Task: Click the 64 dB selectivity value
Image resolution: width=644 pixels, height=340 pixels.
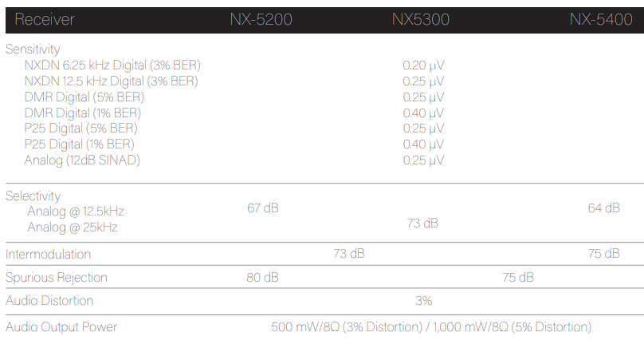Action: pyautogui.click(x=604, y=208)
